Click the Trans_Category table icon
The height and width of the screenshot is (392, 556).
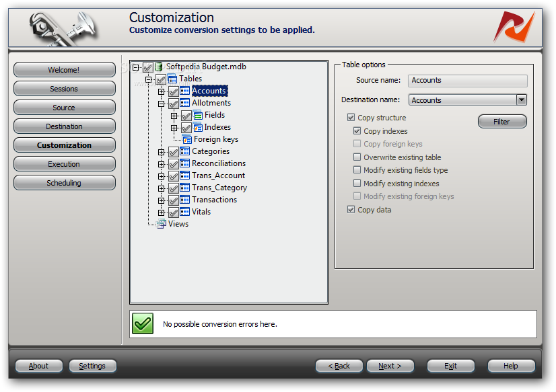click(x=184, y=188)
